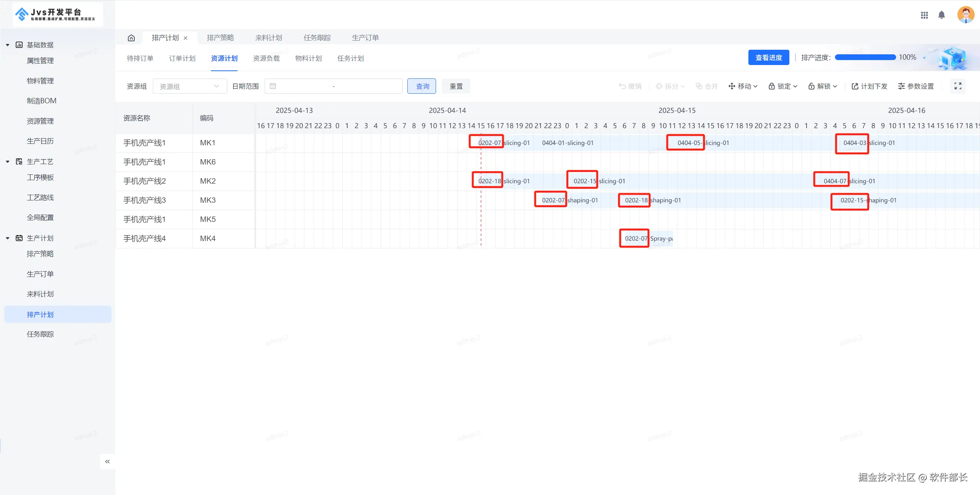Image resolution: width=980 pixels, height=495 pixels.
Task: Close the 排产计划 tab
Action: pos(186,38)
